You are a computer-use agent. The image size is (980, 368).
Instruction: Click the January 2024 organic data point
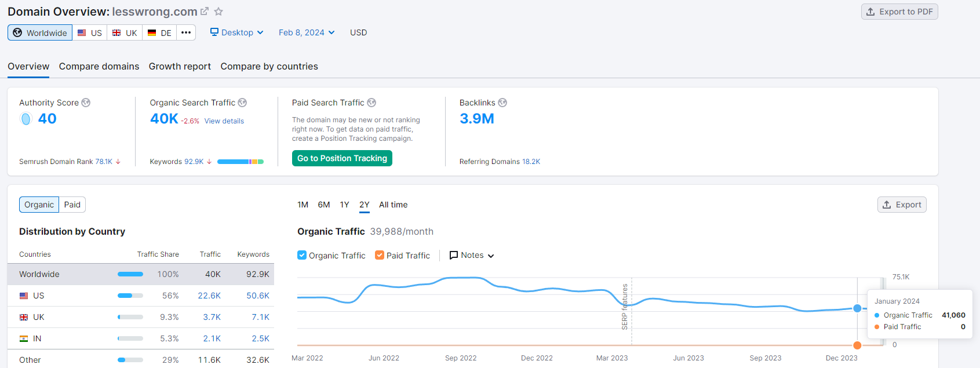(857, 308)
